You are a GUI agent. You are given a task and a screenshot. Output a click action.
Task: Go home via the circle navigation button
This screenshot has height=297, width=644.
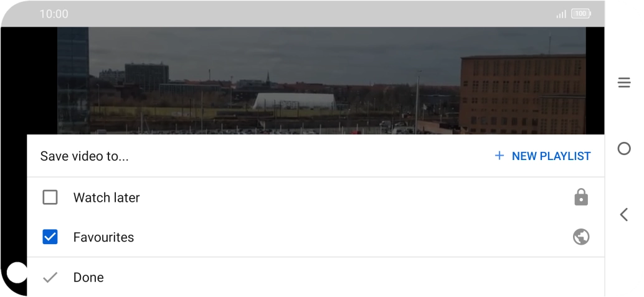pos(624,148)
